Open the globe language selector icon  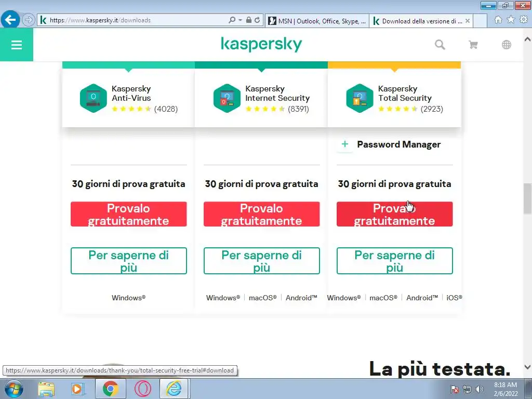tap(507, 45)
